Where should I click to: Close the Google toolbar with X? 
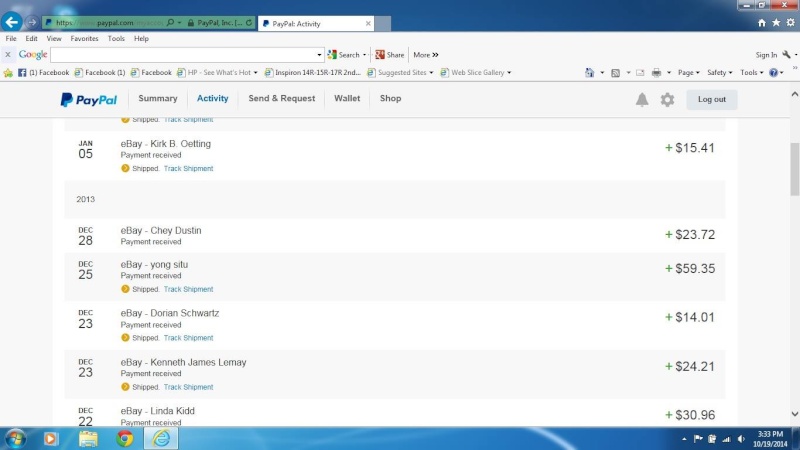tap(8, 55)
